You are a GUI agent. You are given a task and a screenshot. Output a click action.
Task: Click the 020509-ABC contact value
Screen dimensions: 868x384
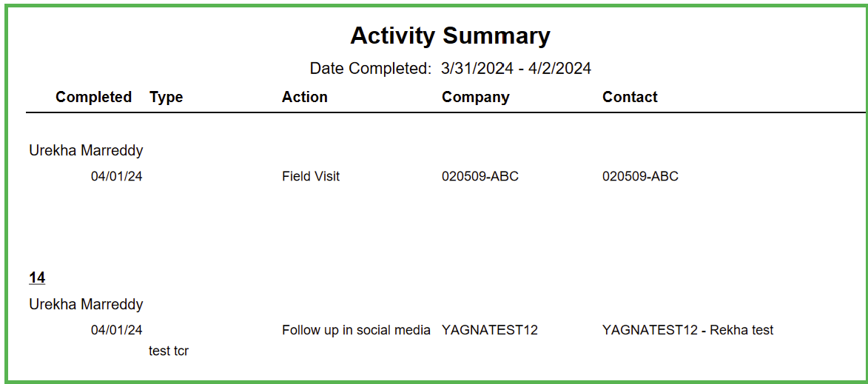click(x=641, y=177)
